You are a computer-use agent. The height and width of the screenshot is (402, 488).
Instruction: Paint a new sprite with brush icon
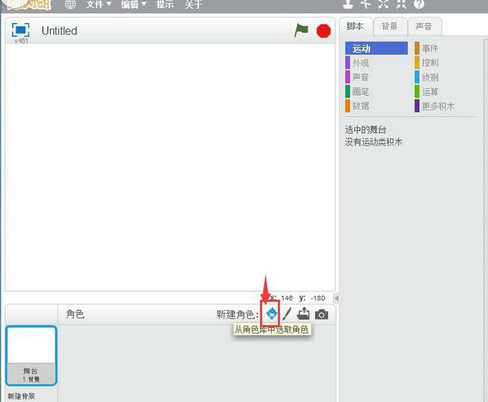click(287, 314)
